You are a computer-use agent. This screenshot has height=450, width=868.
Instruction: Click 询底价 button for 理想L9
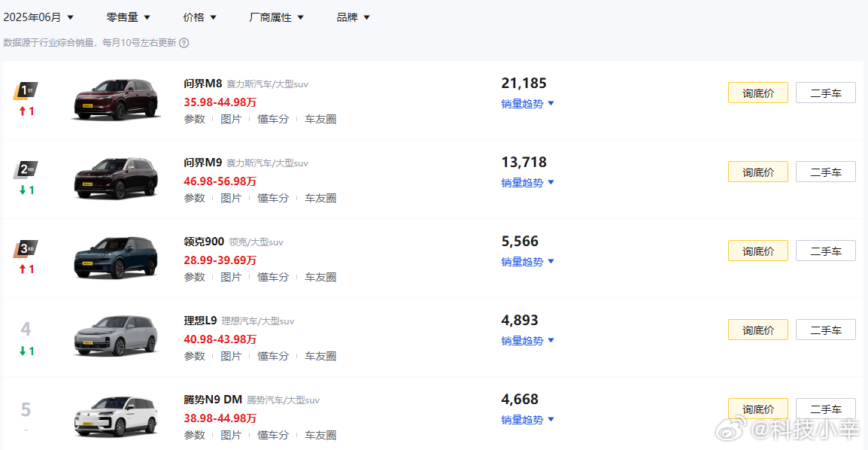pyautogui.click(x=758, y=330)
